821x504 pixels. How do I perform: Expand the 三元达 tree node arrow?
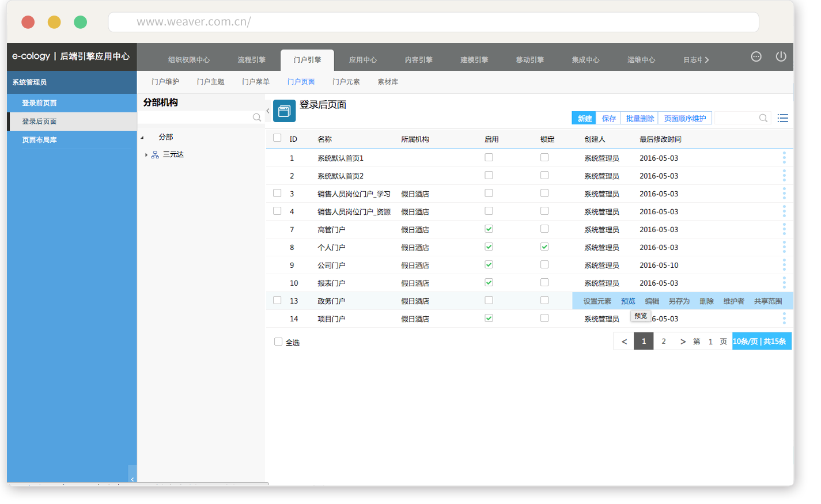(146, 155)
